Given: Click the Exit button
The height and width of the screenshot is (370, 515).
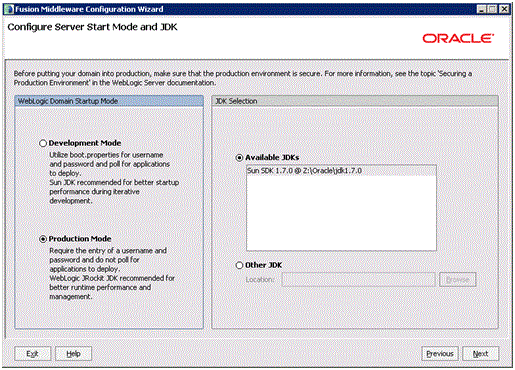Looking at the screenshot, I should 32,354.
